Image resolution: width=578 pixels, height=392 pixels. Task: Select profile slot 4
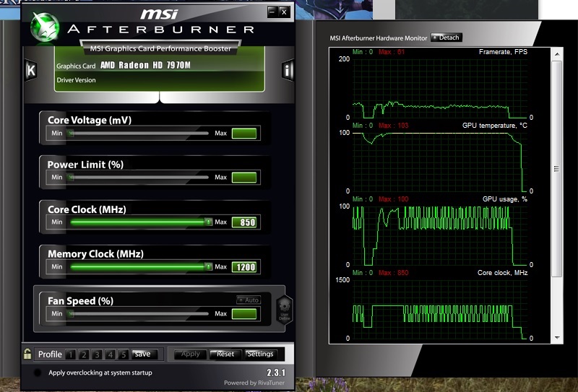pyautogui.click(x=111, y=354)
